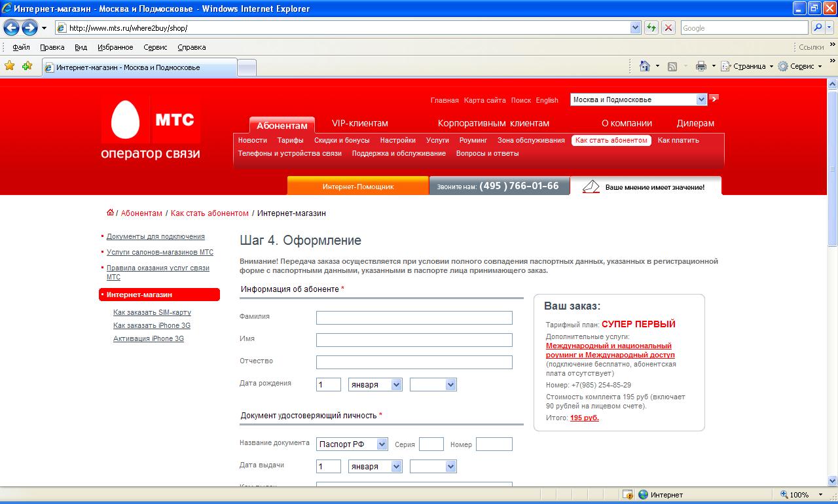Open the address bar history dropdown
This screenshot has height=504, width=838.
[x=635, y=27]
